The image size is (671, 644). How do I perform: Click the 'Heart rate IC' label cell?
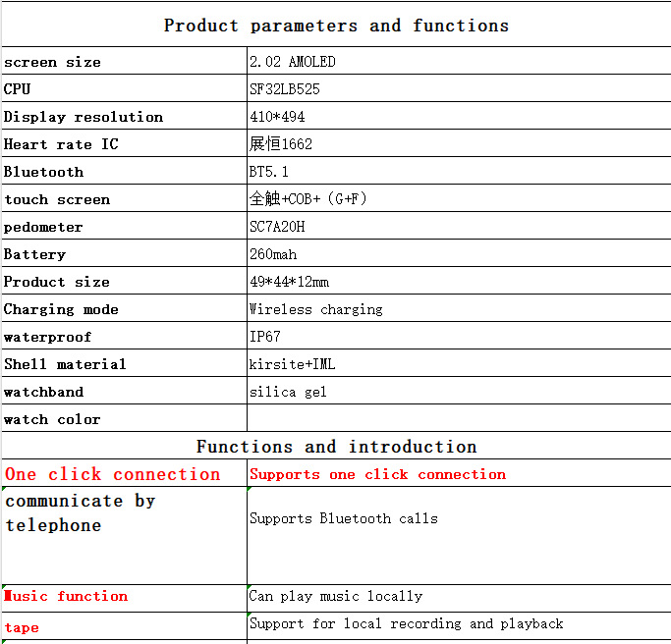click(x=124, y=144)
